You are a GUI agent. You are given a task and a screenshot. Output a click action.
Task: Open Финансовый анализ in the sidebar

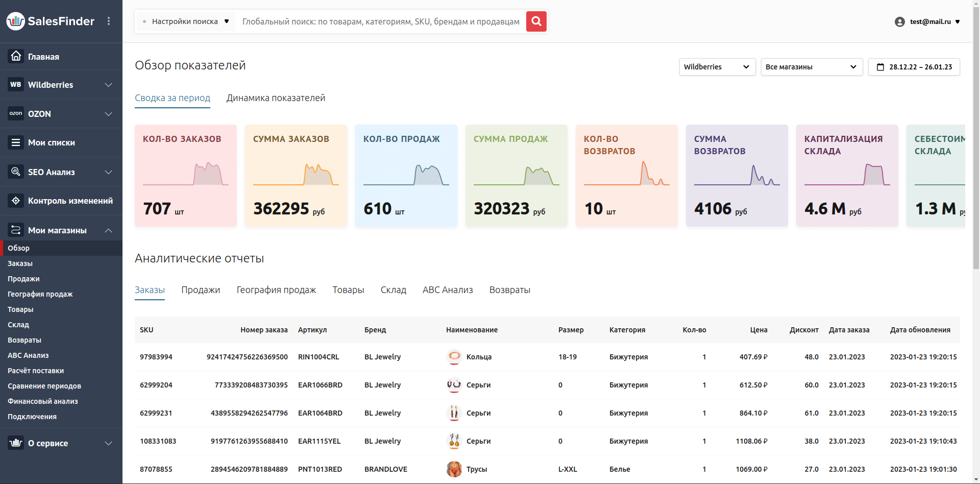[43, 401]
